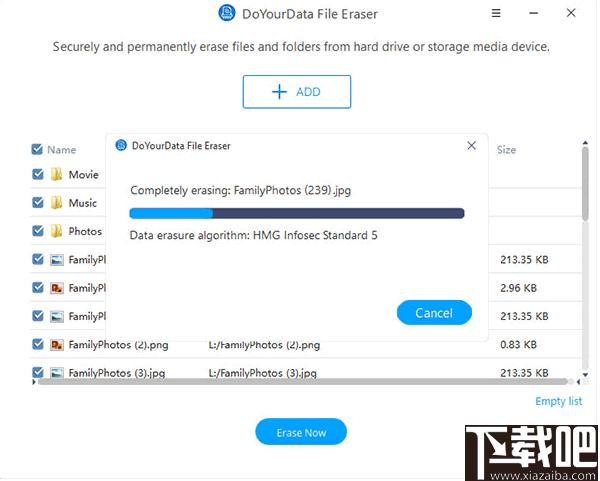Click the Empty list link
Image resolution: width=600 pixels, height=481 pixels.
558,401
